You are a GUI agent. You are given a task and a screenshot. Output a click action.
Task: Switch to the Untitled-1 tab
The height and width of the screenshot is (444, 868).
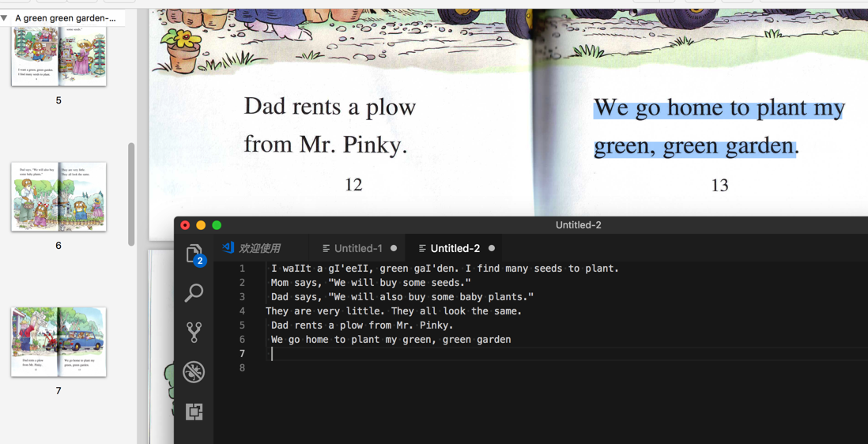tap(358, 248)
